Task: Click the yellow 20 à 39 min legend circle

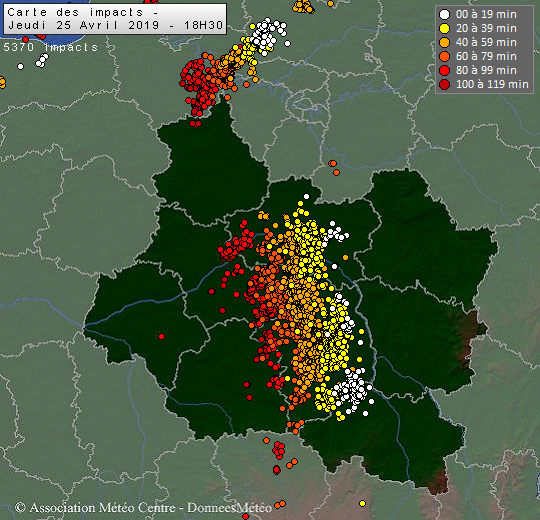Action: pos(445,29)
